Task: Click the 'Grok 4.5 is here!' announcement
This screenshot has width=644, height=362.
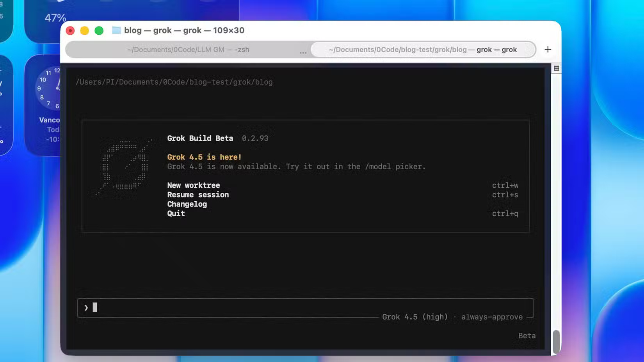Action: pos(204,157)
